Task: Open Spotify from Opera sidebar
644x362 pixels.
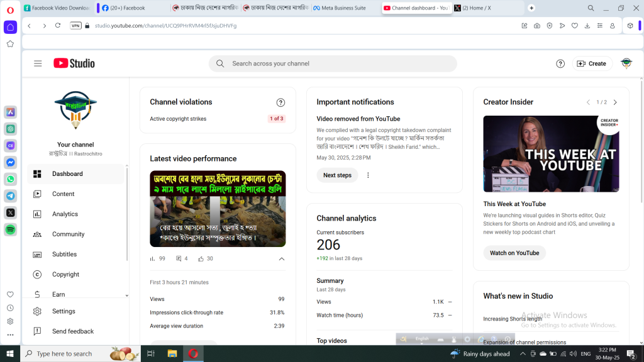Action: [10, 230]
